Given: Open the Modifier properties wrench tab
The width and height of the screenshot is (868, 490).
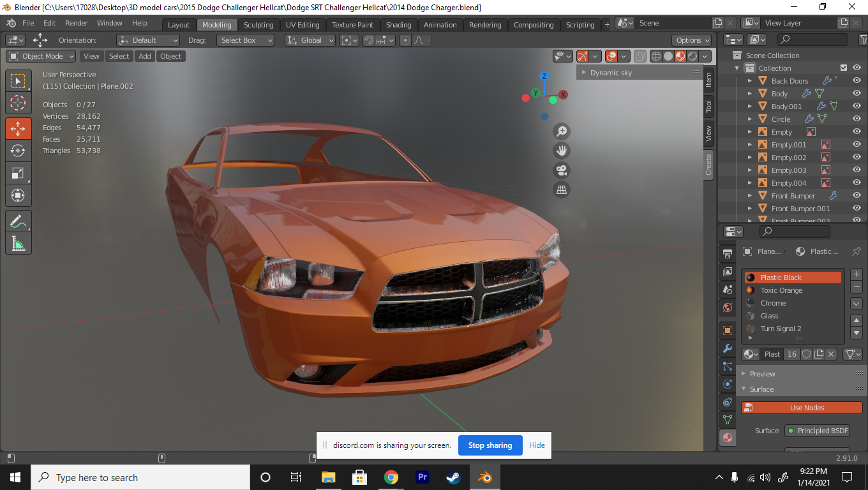Looking at the screenshot, I should (x=728, y=348).
